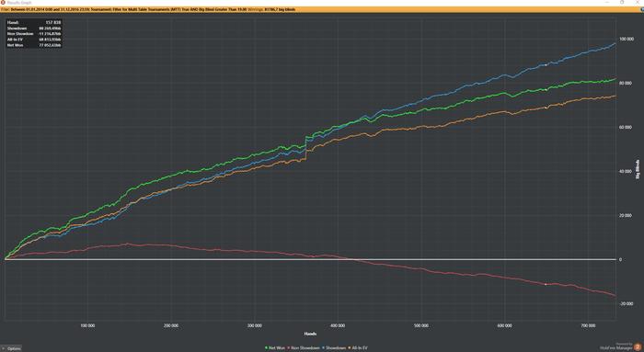This screenshot has width=644, height=352.
Task: Click the Holdem Manager 2 logo icon
Action: coord(638,347)
